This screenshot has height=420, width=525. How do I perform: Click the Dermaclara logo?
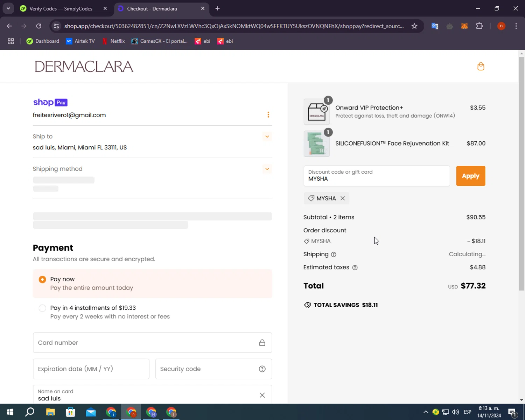[84, 66]
